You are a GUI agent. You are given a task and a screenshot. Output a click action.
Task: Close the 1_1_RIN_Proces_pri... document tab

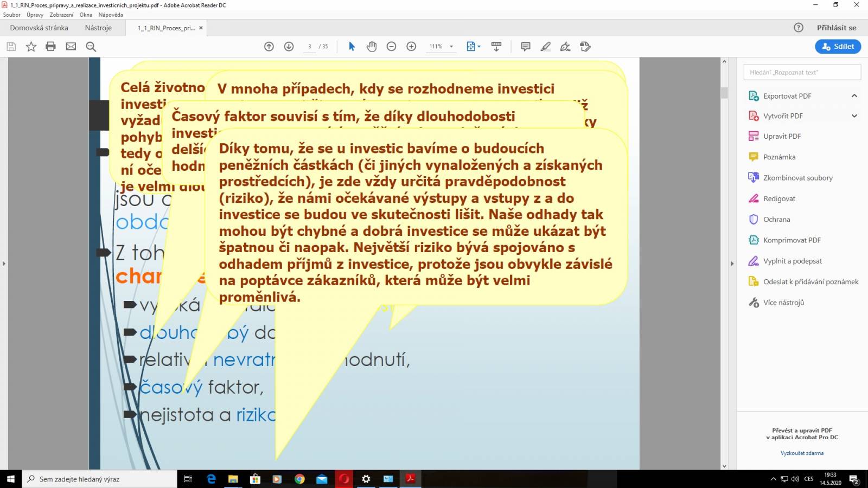(x=201, y=28)
